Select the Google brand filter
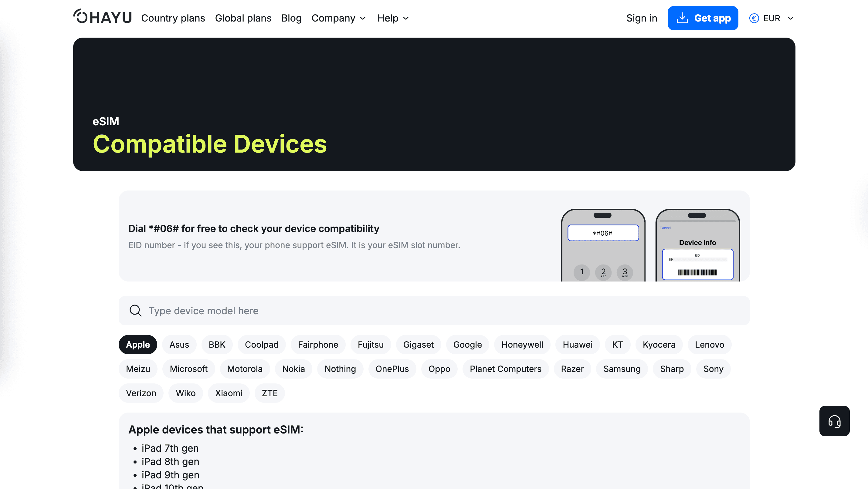The image size is (868, 489). tap(467, 345)
